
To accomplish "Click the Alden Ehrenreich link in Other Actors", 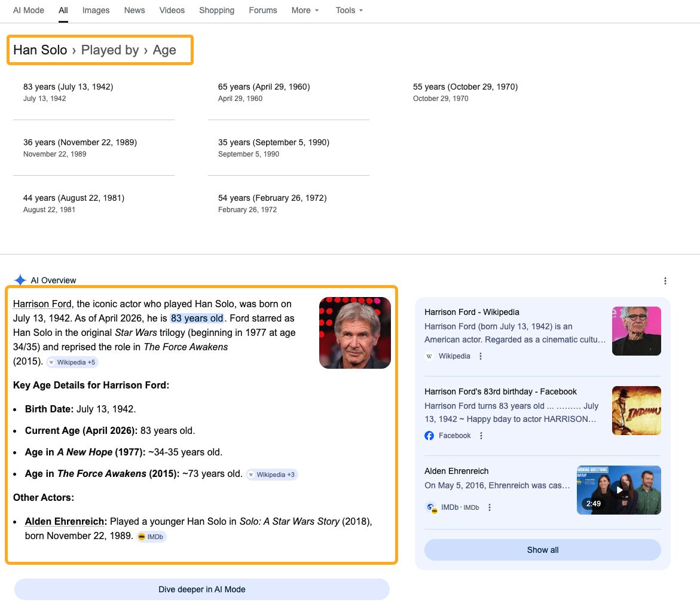I will click(66, 521).
